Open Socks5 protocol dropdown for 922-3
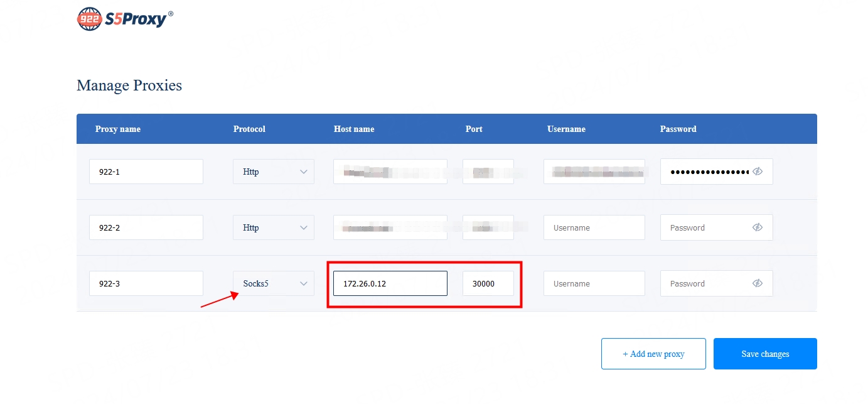This screenshot has width=868, height=404. tap(274, 283)
